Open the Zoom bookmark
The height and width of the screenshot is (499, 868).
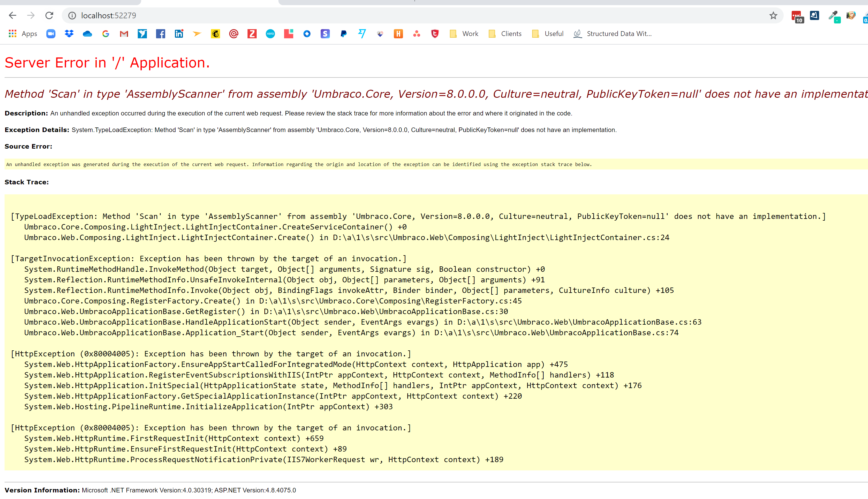(x=51, y=34)
